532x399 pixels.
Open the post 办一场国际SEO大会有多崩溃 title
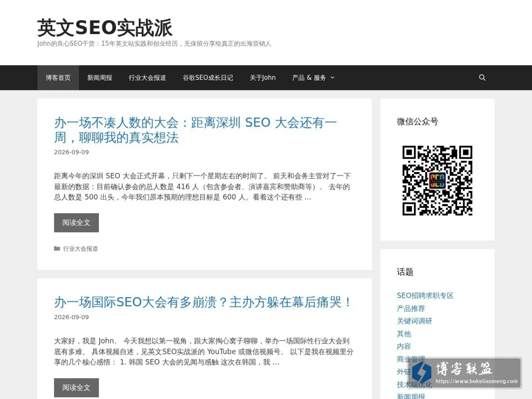click(203, 302)
